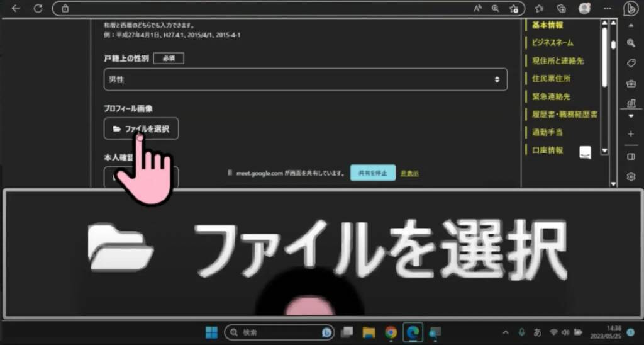The width and height of the screenshot is (644, 345).
Task: Click the 共有を停止 button
Action: click(x=372, y=173)
